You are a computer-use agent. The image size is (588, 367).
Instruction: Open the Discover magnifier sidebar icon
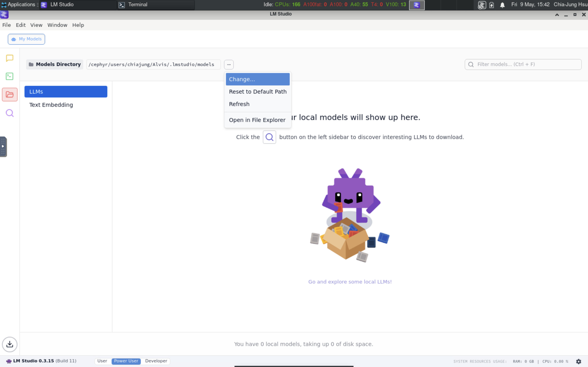(10, 113)
